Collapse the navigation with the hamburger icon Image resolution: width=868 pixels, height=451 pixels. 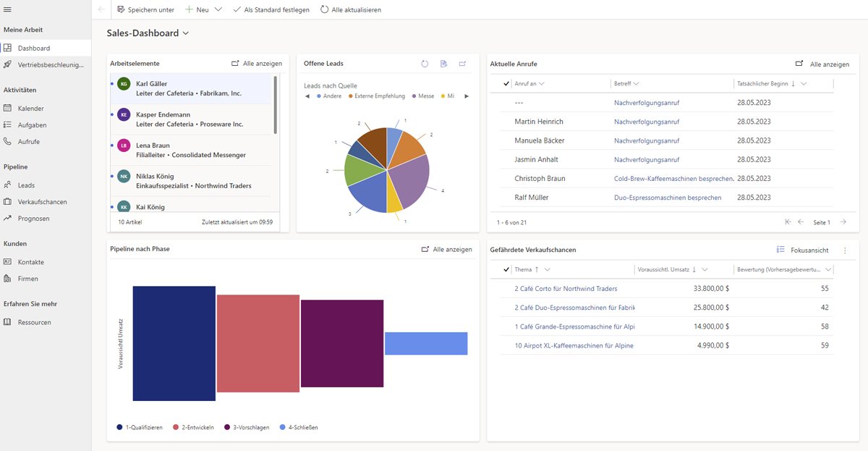click(x=9, y=9)
